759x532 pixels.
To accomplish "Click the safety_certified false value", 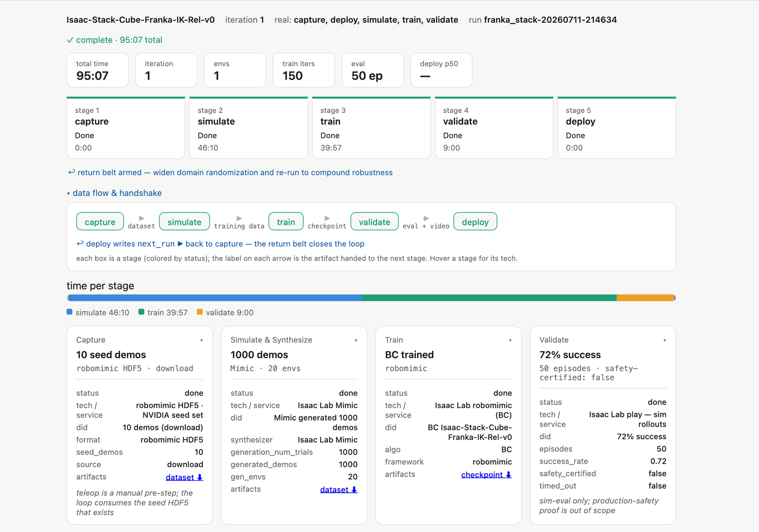I will [x=657, y=473].
